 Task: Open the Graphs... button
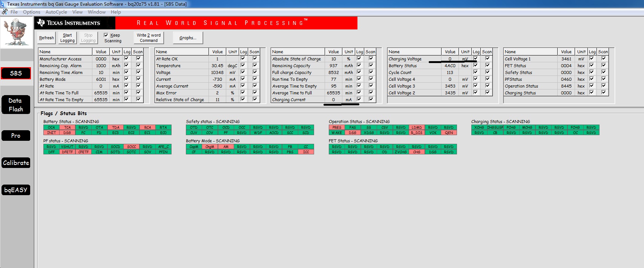coord(188,38)
